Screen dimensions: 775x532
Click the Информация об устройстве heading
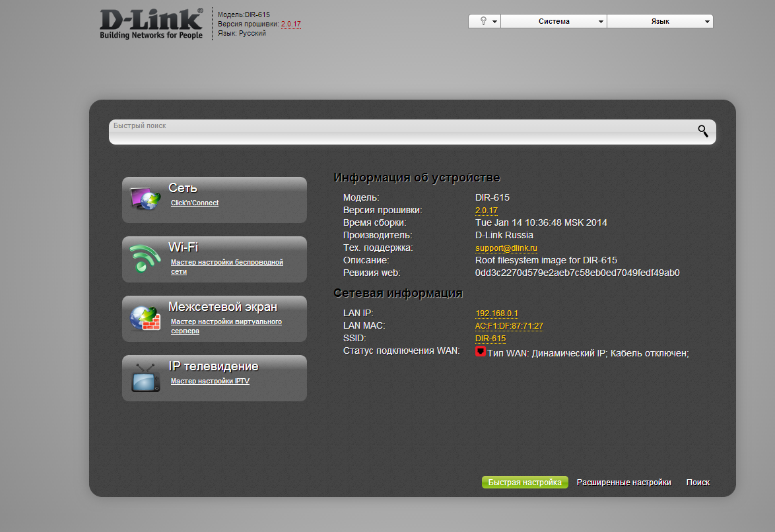[417, 178]
